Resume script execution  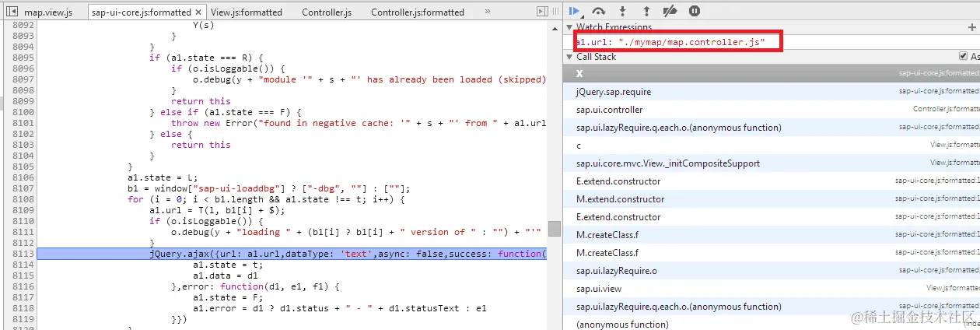575,11
